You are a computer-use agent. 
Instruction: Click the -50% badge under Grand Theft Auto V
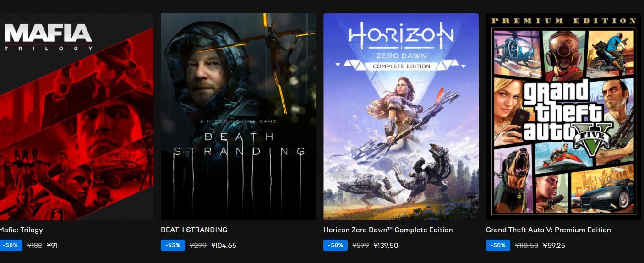click(498, 245)
